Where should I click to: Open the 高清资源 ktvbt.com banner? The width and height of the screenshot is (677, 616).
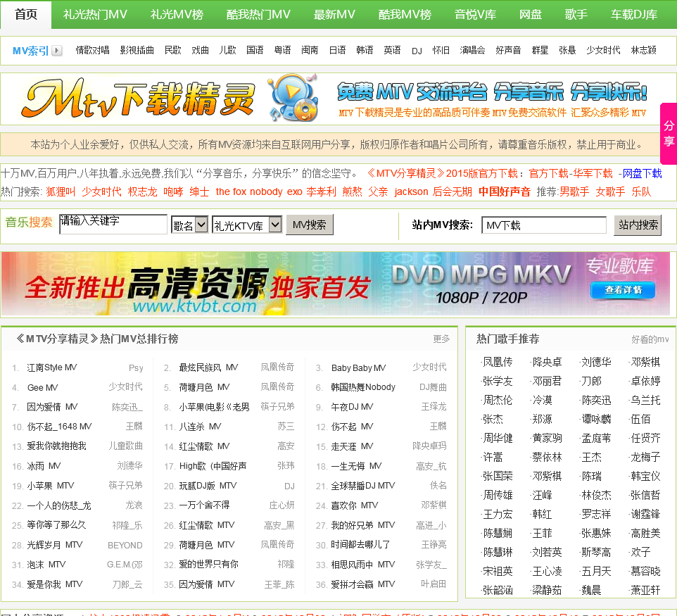point(335,284)
